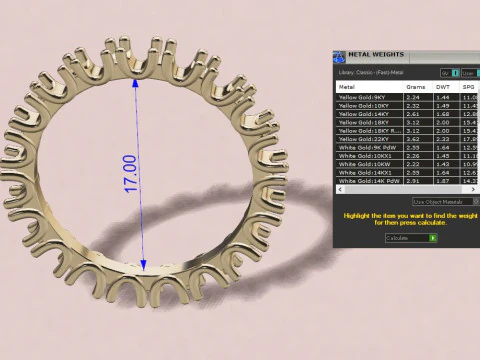Click the table's right scroll arrow

coord(473,189)
